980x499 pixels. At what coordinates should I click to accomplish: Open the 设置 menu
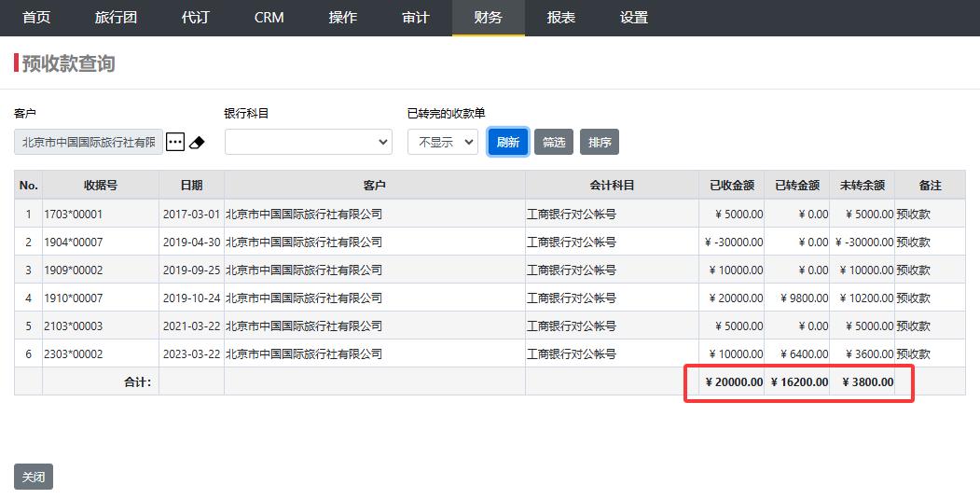coord(634,18)
